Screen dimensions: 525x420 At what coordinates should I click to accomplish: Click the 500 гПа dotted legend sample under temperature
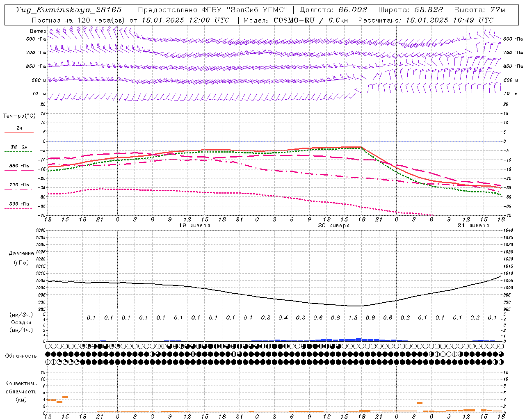point(18,209)
